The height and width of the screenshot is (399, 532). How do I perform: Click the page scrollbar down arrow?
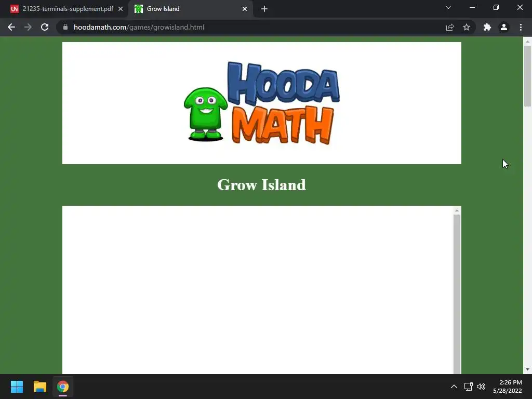(527, 369)
